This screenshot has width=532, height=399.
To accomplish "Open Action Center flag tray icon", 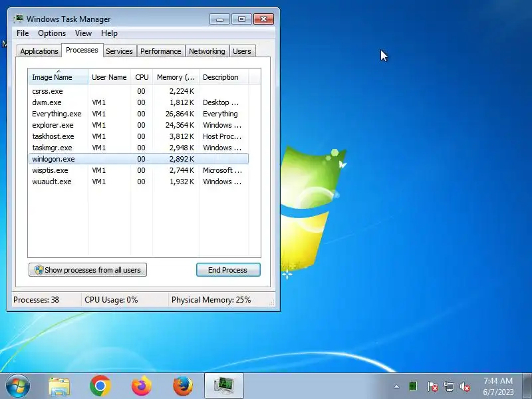I will (432, 386).
